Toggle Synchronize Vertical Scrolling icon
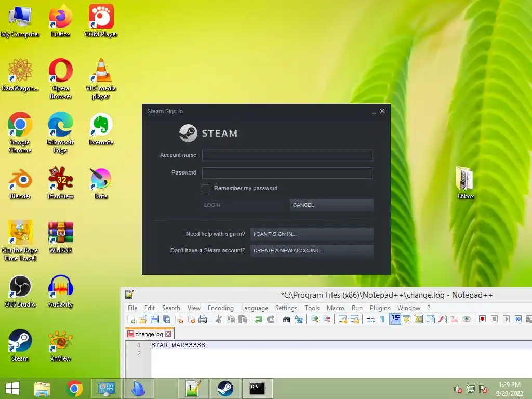 point(343,320)
